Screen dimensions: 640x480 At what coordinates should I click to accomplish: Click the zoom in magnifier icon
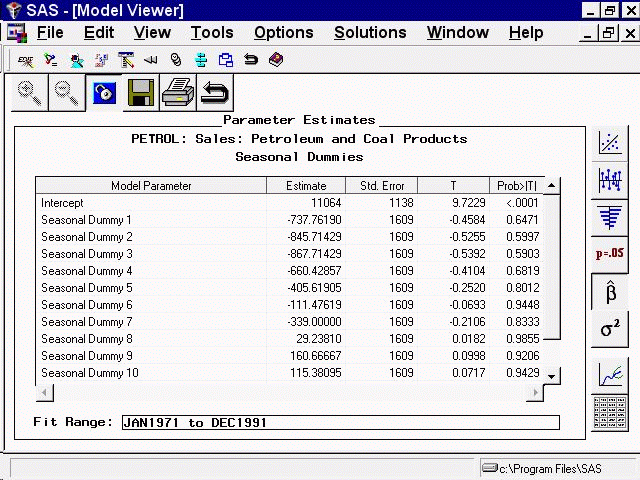(30, 93)
